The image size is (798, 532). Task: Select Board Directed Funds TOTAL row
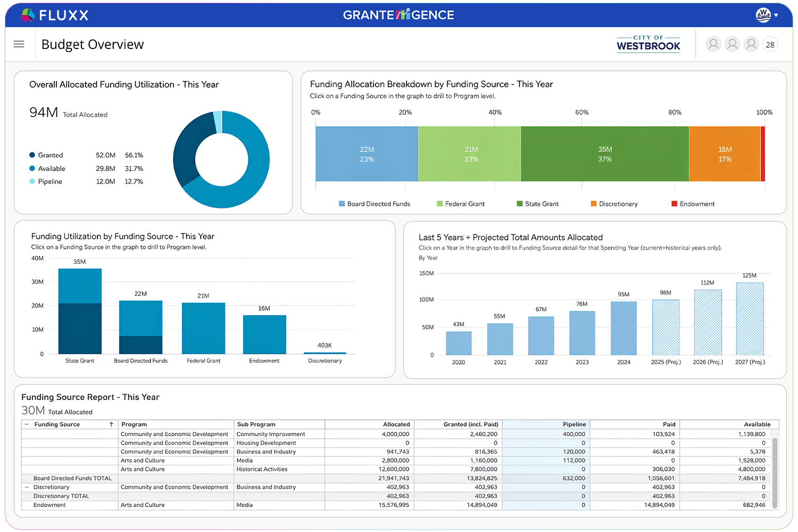pyautogui.click(x=396, y=478)
